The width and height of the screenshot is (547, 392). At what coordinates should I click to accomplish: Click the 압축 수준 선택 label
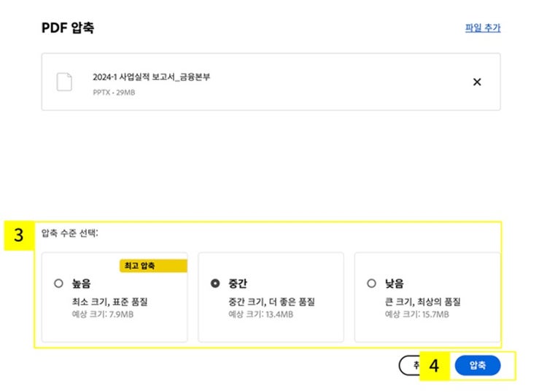click(x=70, y=233)
